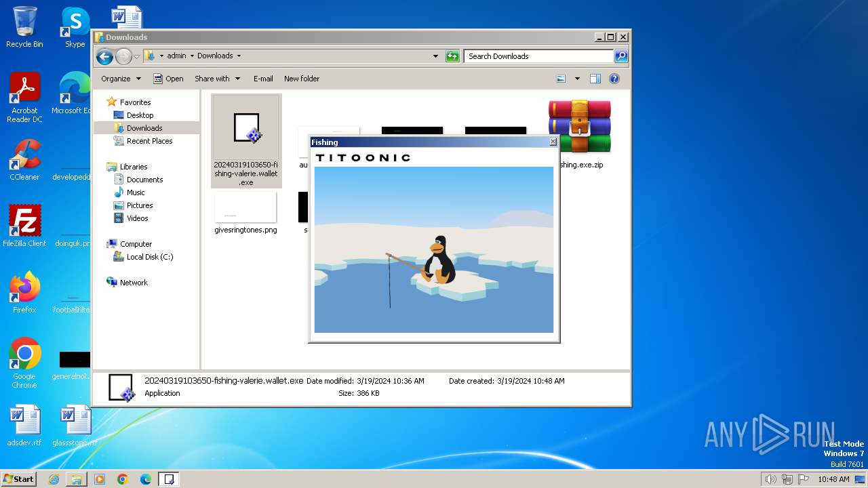Select Network in navigation pane
Image resolution: width=868 pixels, height=488 pixels.
tap(134, 283)
